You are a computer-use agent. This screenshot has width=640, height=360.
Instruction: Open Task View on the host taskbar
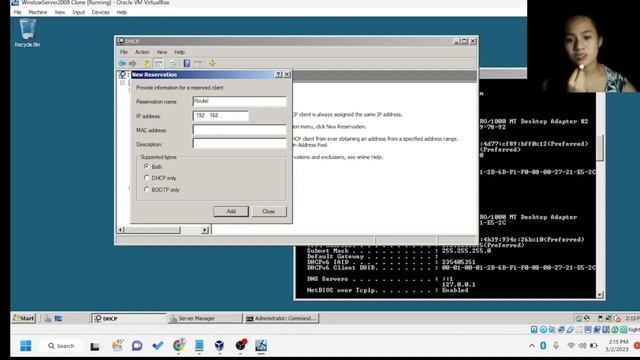pyautogui.click(x=95, y=347)
